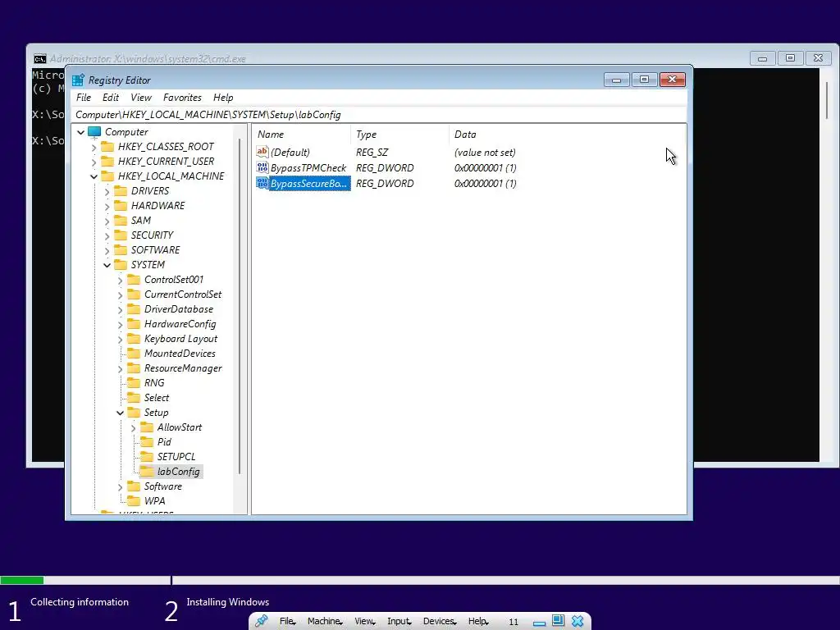Click the BypassTPMCheck DWORD icon
This screenshot has height=630, width=840.
(x=262, y=167)
